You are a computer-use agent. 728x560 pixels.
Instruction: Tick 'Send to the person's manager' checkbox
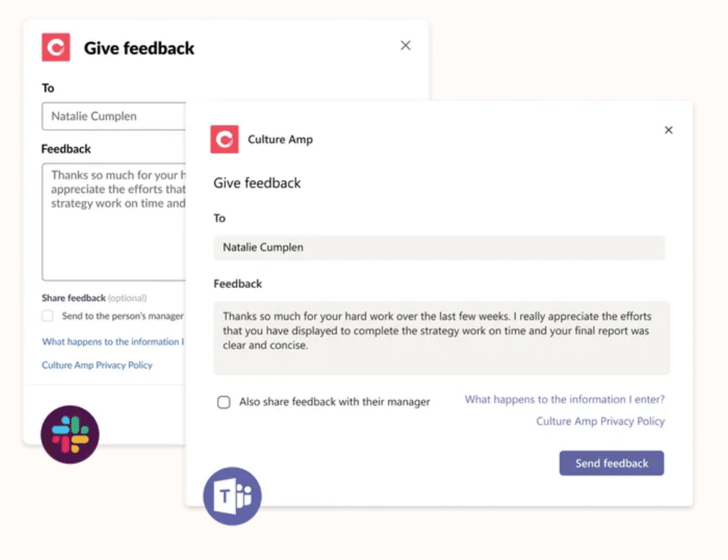click(48, 316)
